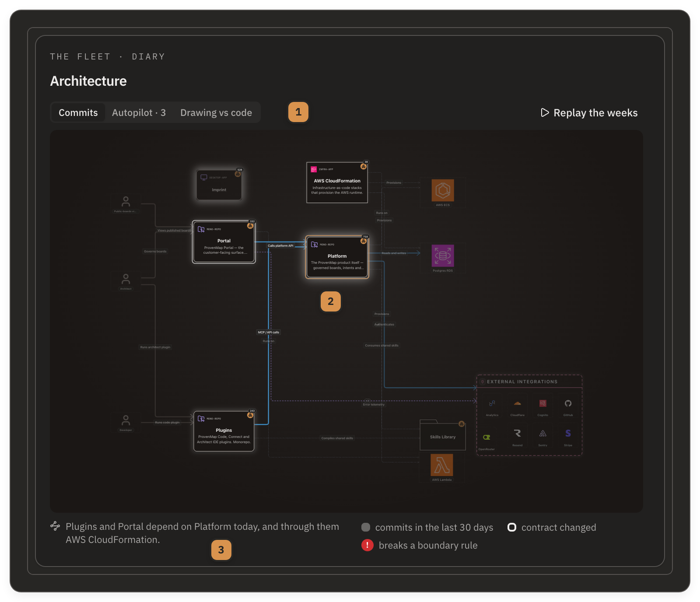
Task: Click the Cloudflare integration icon
Action: click(518, 403)
